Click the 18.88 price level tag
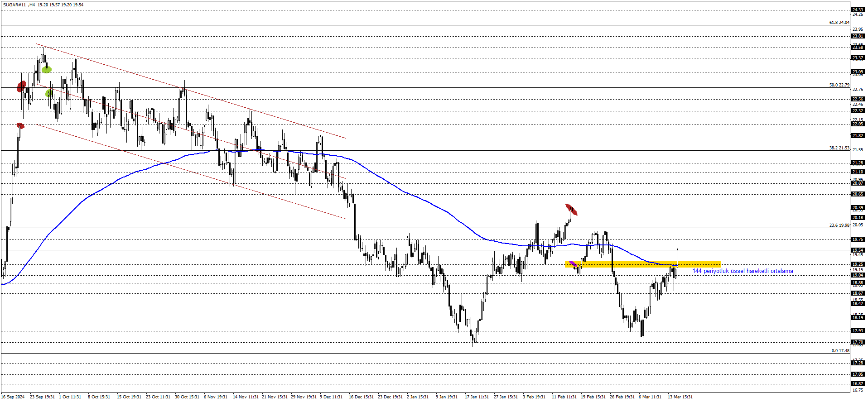Viewport: 868px width, 402px height. tap(858, 283)
